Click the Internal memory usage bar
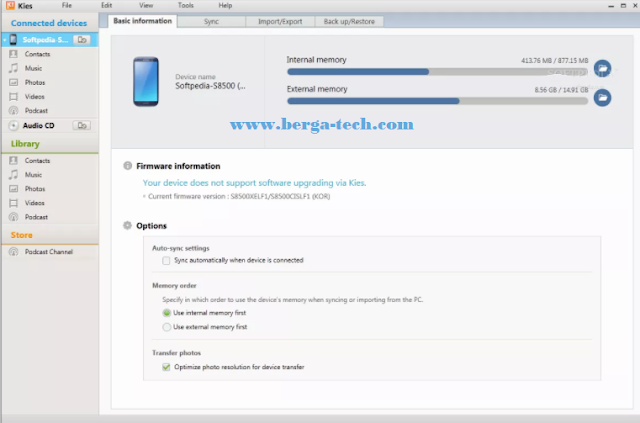This screenshot has height=423, width=640. coord(438,72)
